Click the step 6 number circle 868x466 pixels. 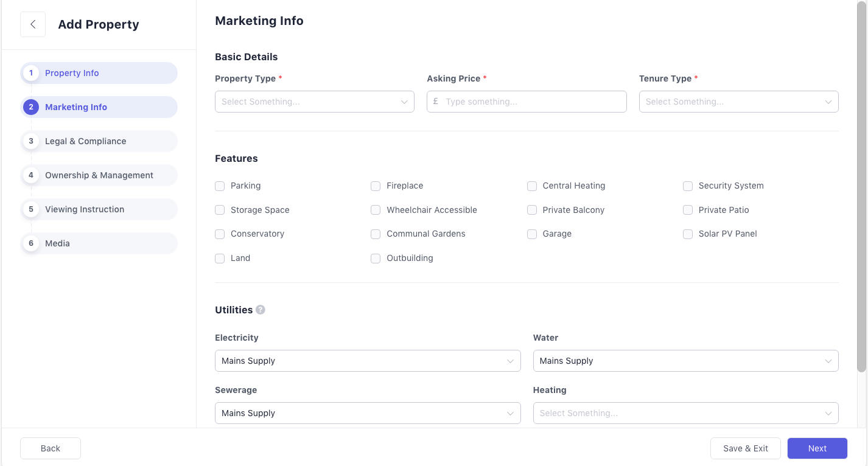click(x=31, y=243)
